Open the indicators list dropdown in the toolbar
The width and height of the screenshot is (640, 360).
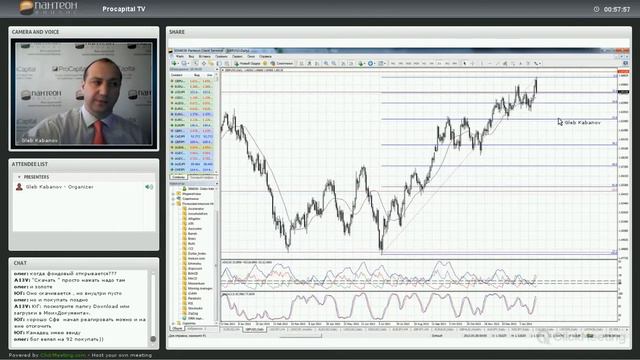(x=361, y=63)
